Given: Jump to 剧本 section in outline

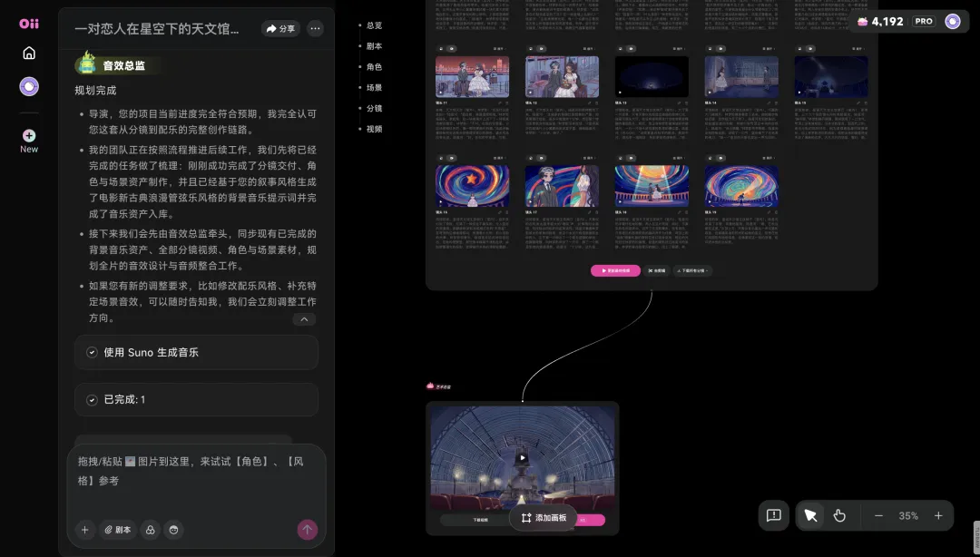Looking at the screenshot, I should (374, 46).
